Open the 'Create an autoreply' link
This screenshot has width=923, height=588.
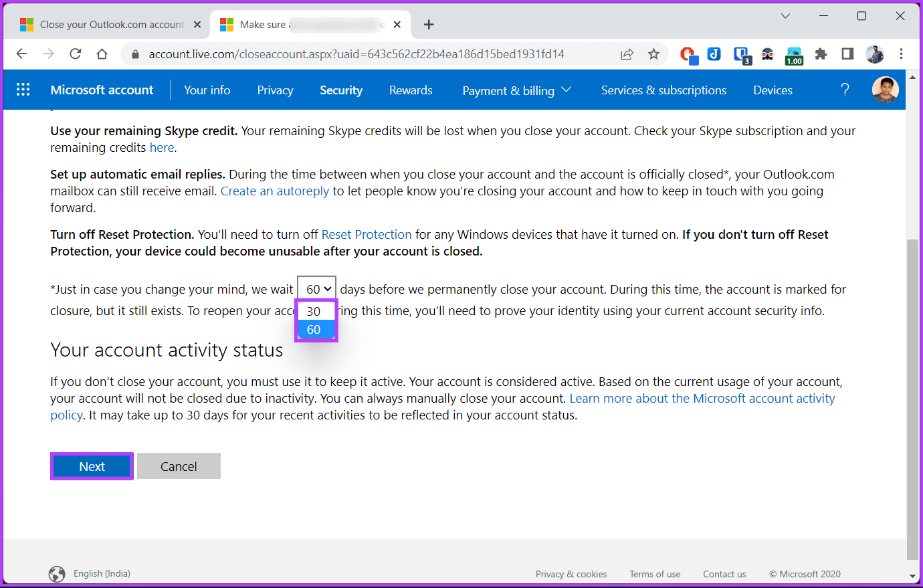275,191
